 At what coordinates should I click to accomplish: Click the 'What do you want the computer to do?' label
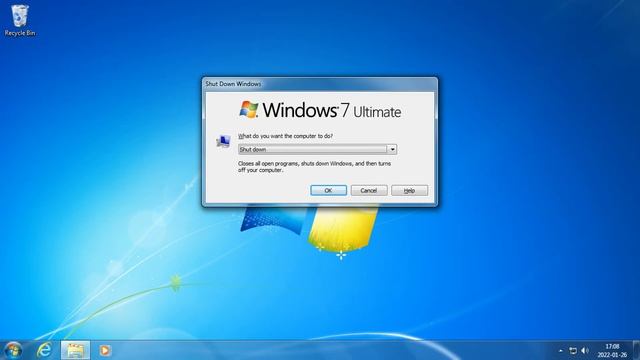285,136
